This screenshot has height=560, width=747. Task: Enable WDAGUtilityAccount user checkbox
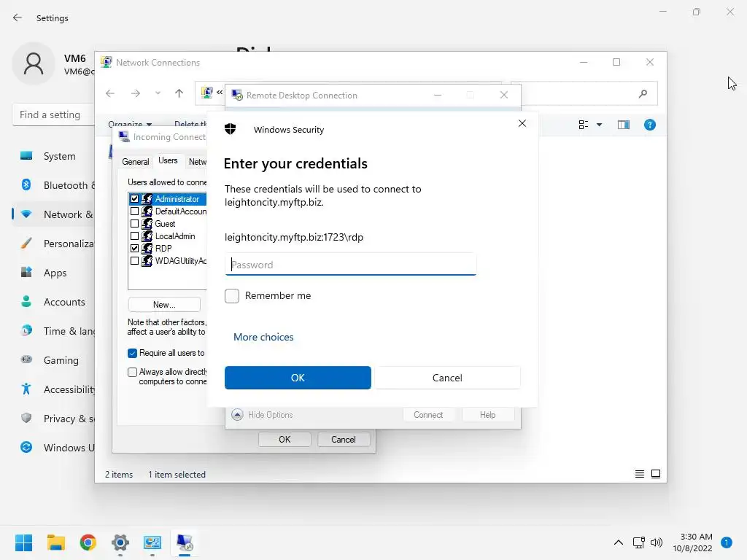coord(135,261)
